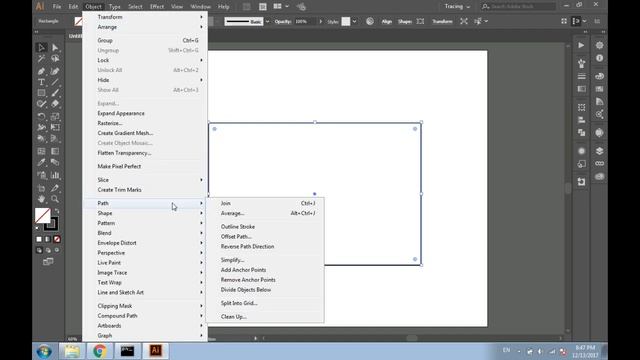The width and height of the screenshot is (640, 360).
Task: Apply Gradient mode button
Action: [x=48, y=239]
